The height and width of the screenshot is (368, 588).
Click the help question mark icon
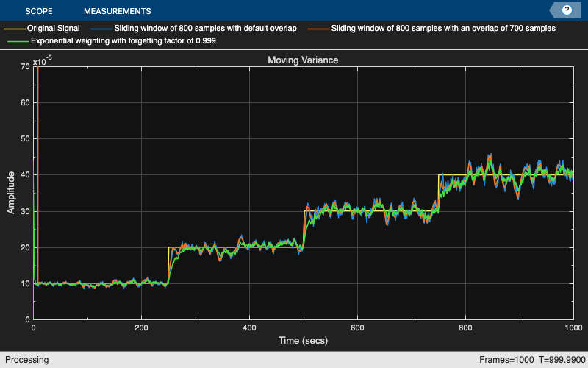click(x=567, y=10)
